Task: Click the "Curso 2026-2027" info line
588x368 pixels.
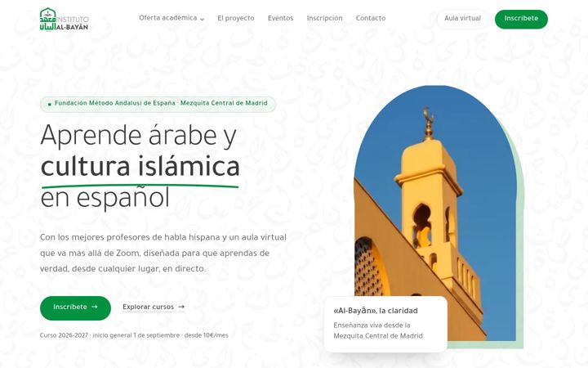Action: click(134, 335)
